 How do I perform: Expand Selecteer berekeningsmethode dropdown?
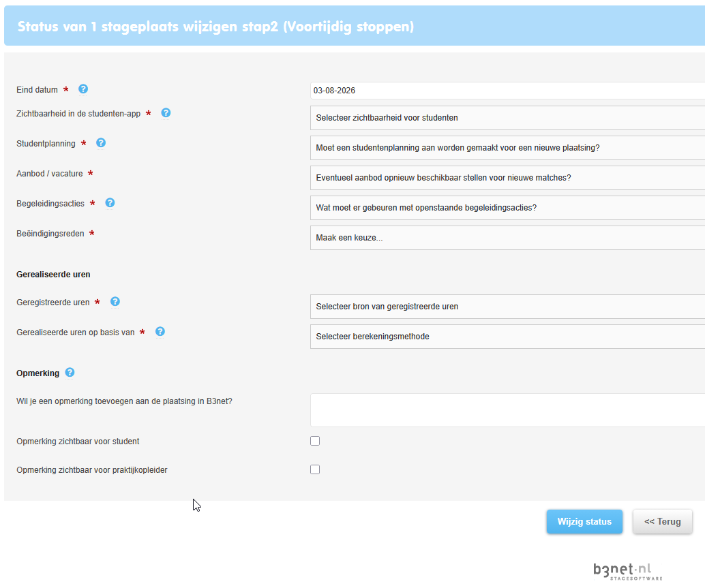tap(508, 337)
